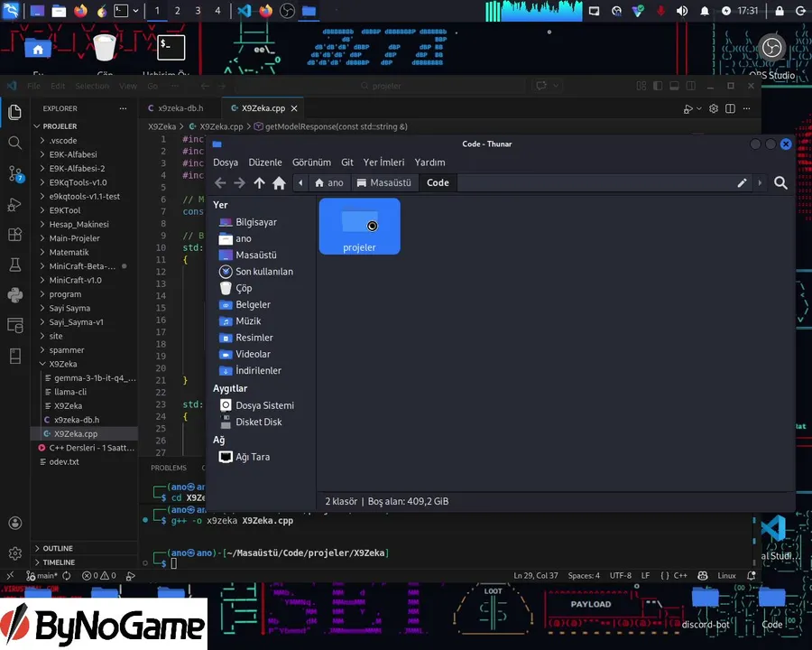
Task: Edit the Thunar path with pencil icon
Action: (x=742, y=182)
